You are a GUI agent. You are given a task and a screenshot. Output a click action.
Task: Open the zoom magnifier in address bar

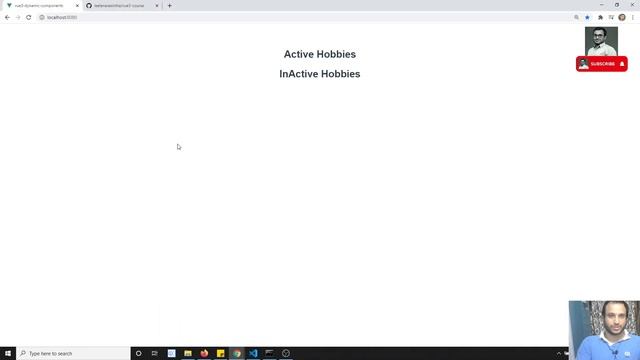576,18
